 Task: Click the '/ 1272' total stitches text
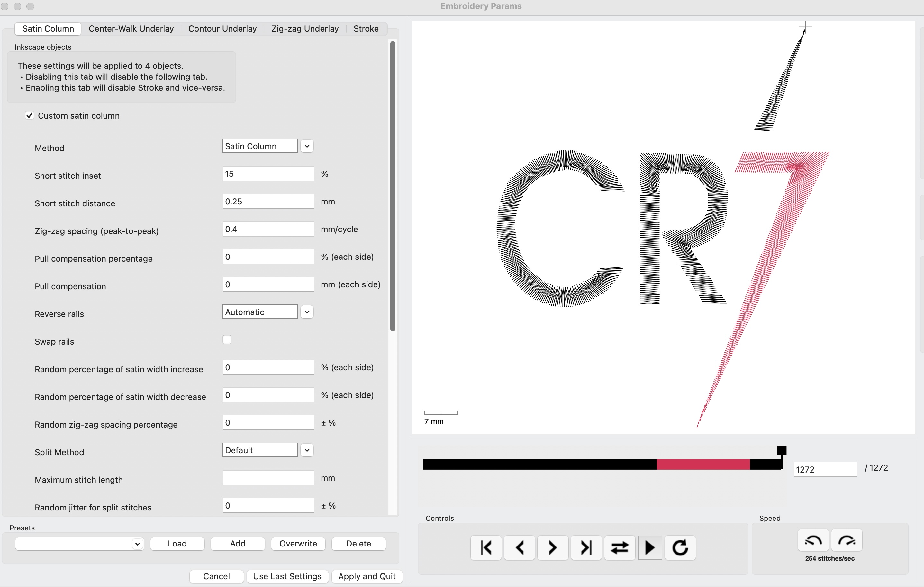click(876, 468)
